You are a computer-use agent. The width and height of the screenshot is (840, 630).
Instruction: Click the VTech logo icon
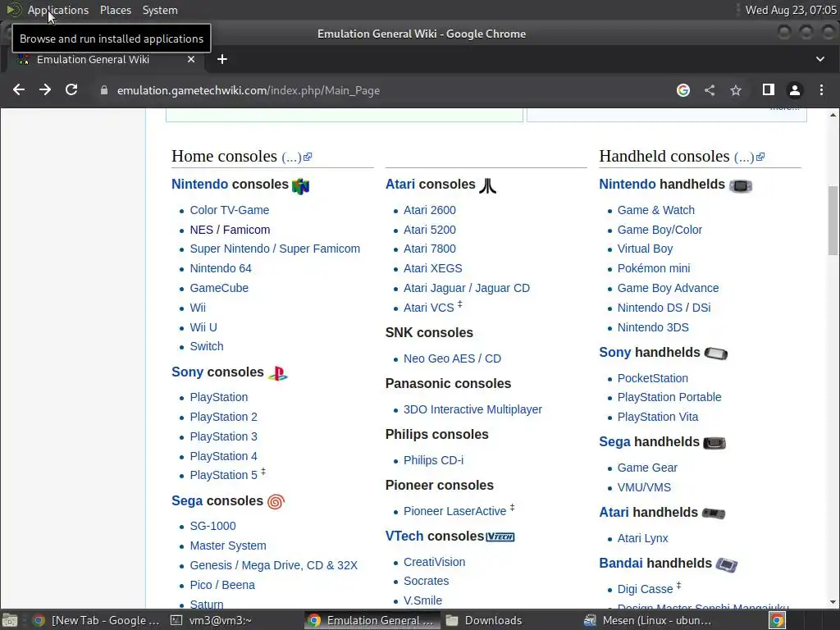(500, 536)
